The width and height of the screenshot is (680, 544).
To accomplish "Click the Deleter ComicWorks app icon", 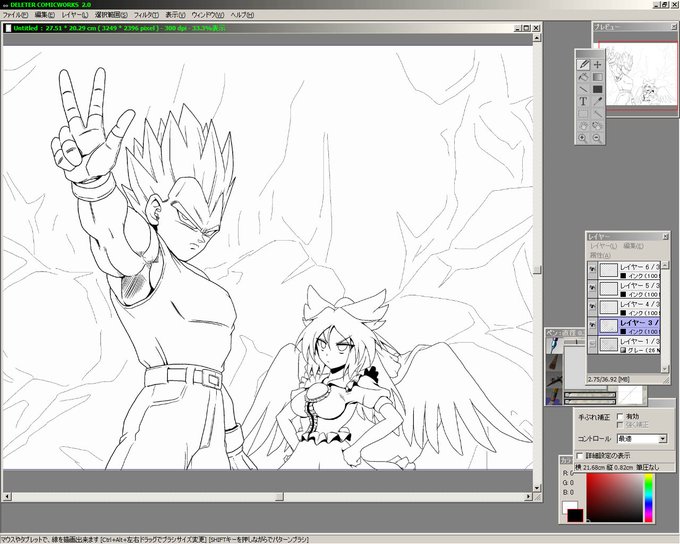I will tap(5, 5).
